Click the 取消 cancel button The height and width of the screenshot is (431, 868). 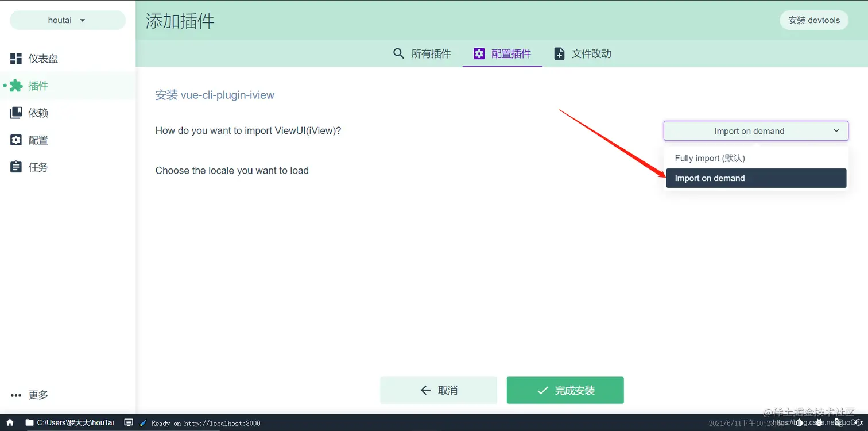point(439,390)
